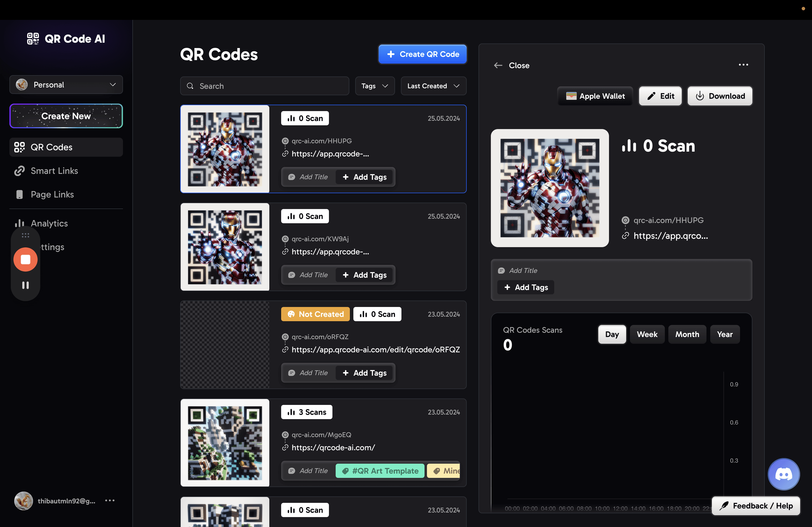Screen dimensions: 812x527
Task: Click the Analytics bar chart icon in sidebar
Action: point(19,223)
